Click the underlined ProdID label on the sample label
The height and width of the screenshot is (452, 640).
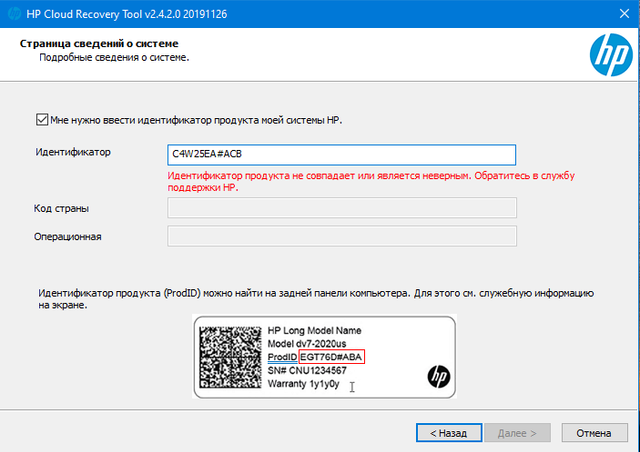click(282, 357)
